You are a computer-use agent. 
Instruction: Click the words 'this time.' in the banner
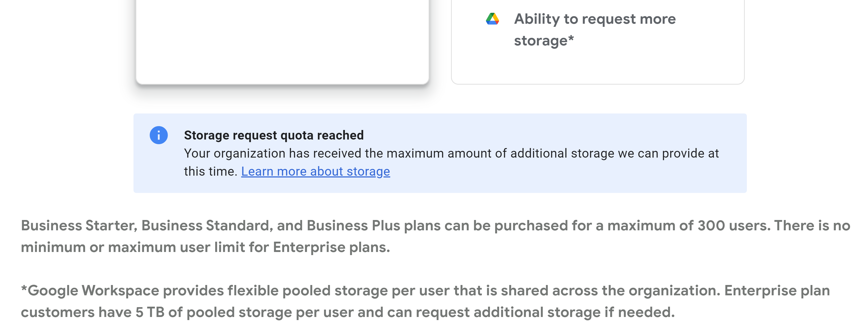tap(211, 172)
